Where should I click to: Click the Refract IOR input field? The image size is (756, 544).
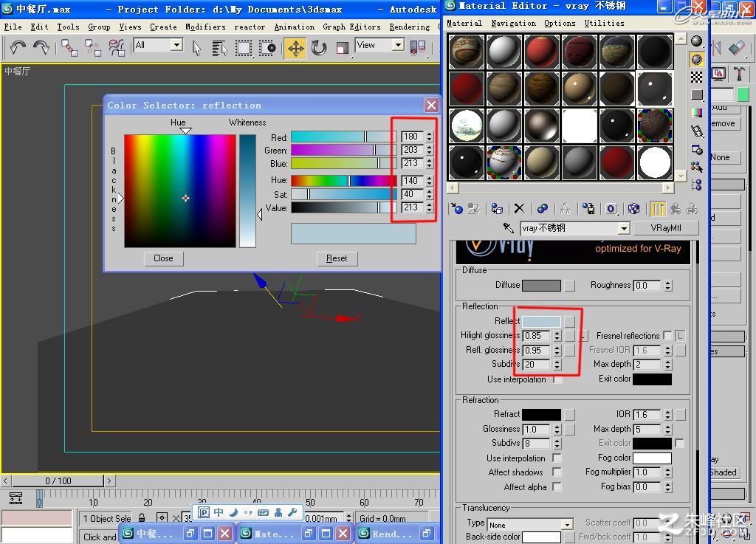647,414
